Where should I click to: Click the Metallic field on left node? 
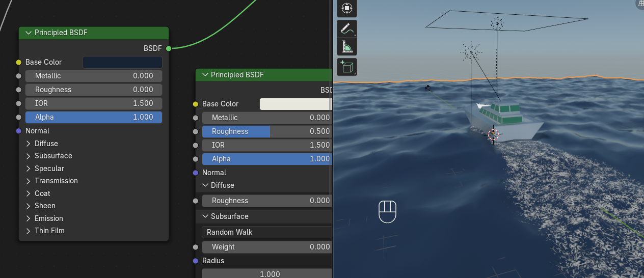(x=94, y=76)
